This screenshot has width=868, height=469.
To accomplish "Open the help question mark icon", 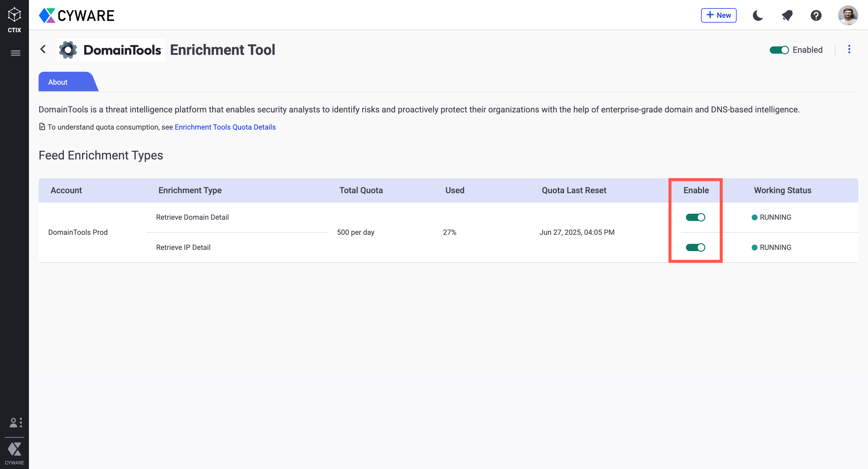I will (816, 15).
